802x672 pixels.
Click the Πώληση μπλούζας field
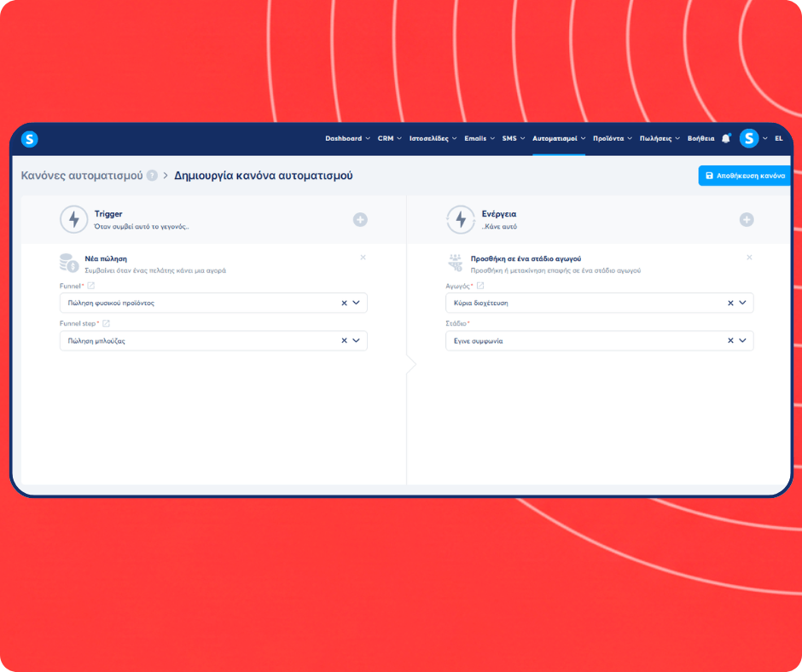click(x=213, y=340)
